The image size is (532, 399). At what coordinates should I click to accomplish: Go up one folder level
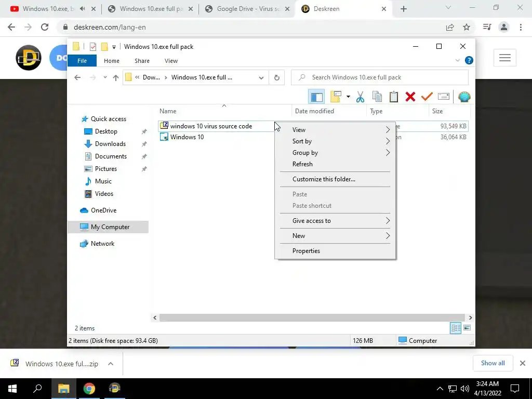[116, 78]
